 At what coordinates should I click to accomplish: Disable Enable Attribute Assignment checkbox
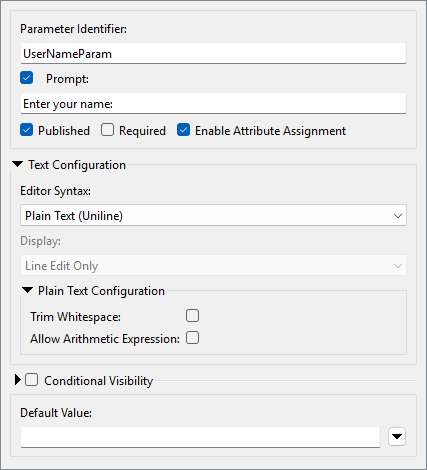click(x=183, y=130)
